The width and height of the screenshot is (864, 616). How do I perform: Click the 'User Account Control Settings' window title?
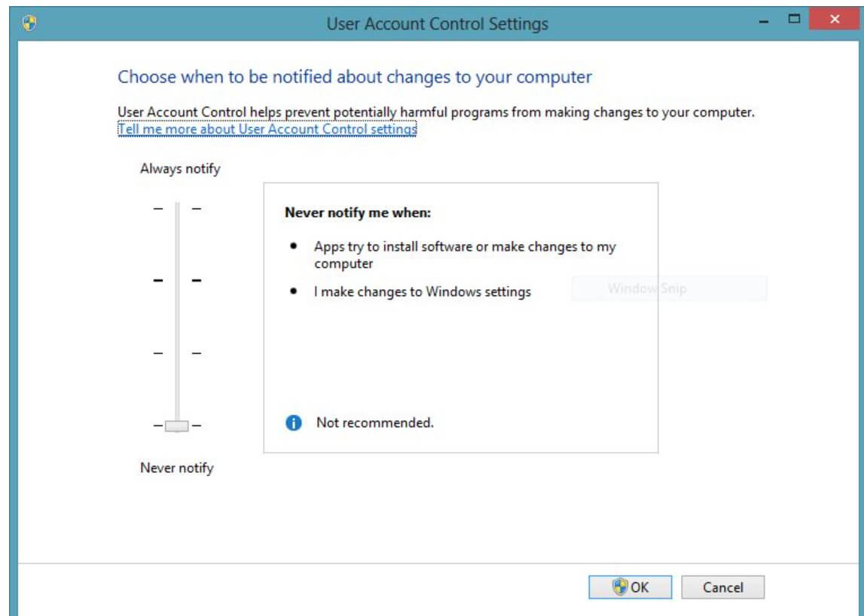point(437,24)
